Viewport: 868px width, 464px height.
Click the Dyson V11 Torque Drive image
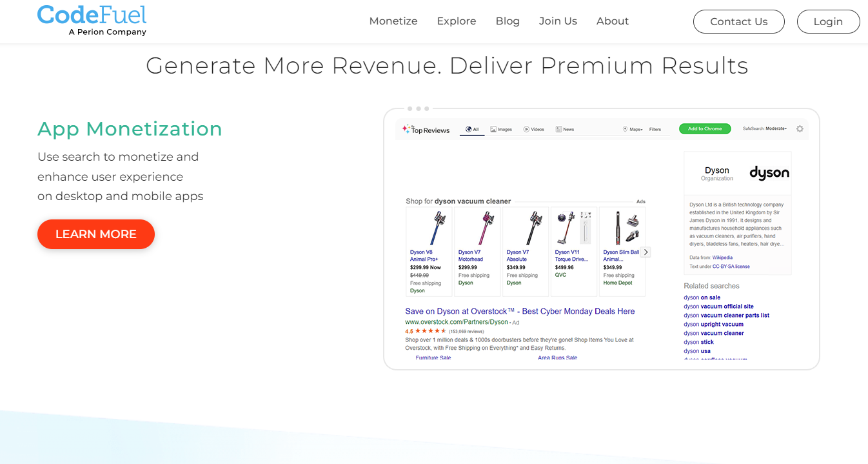click(x=574, y=228)
